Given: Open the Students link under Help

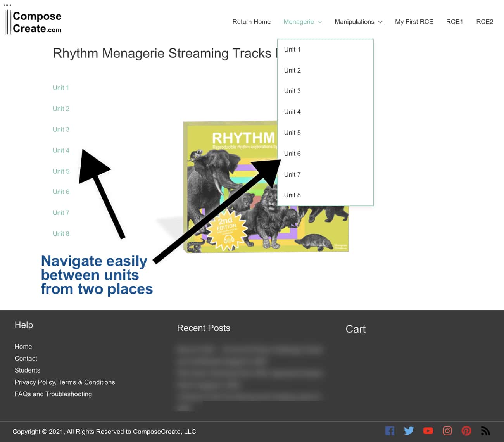Looking at the screenshot, I should point(27,370).
